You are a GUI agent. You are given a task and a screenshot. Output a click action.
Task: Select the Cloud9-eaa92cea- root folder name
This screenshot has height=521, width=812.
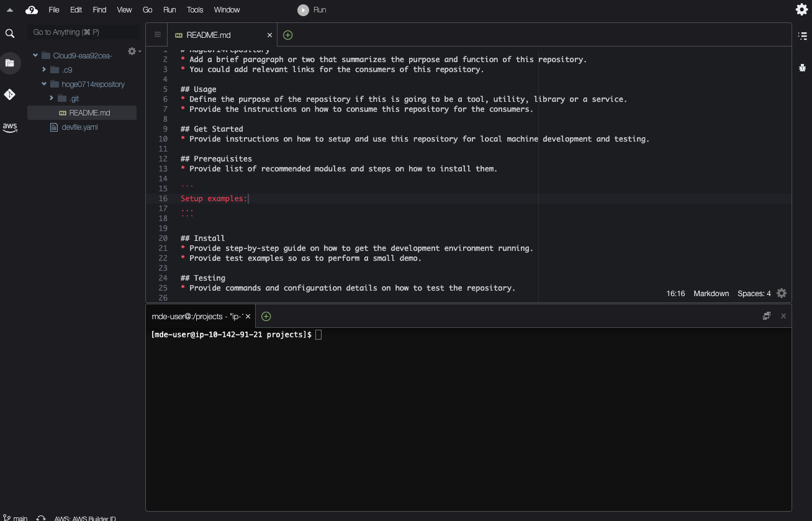tap(83, 56)
